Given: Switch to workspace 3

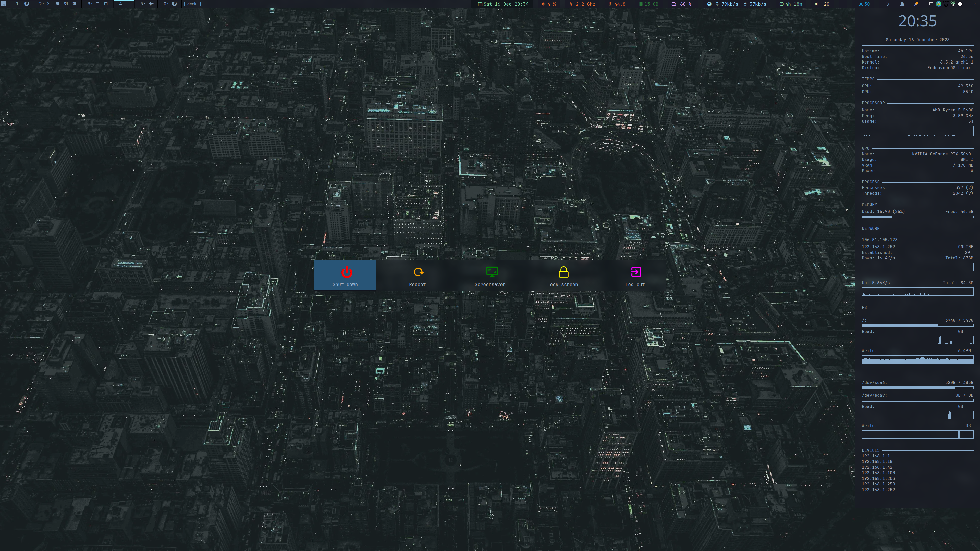Looking at the screenshot, I should tap(97, 4).
